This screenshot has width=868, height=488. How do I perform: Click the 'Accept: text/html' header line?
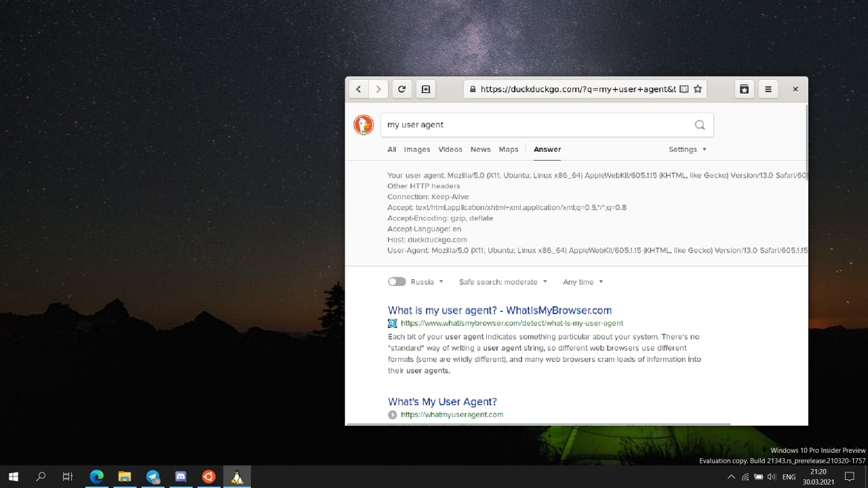pyautogui.click(x=507, y=207)
